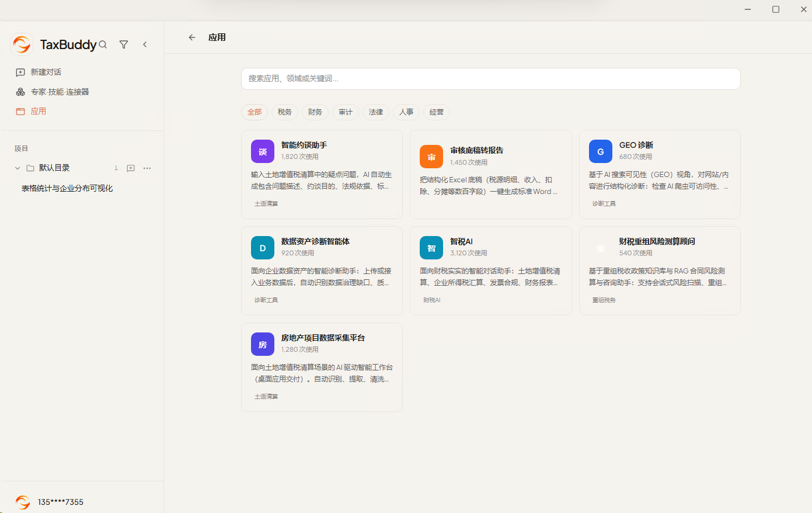Collapse the sidebar with the left chevron
Image resolution: width=812 pixels, height=513 pixels.
(x=145, y=44)
